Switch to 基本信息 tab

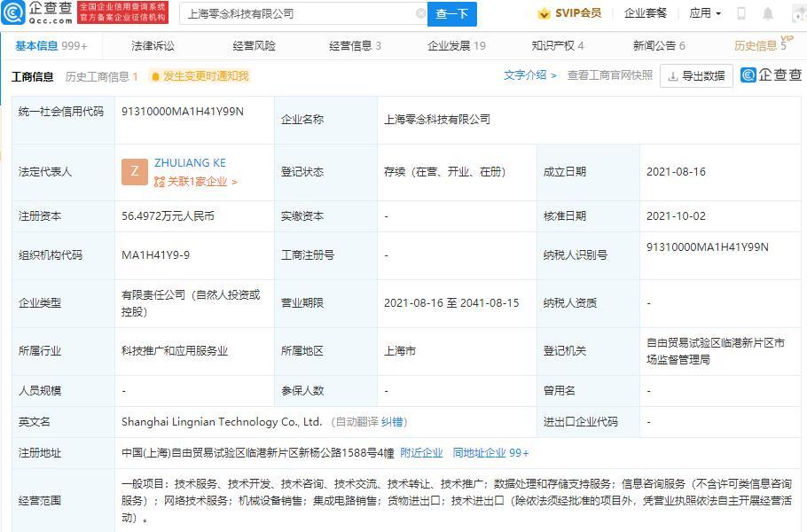point(51,46)
